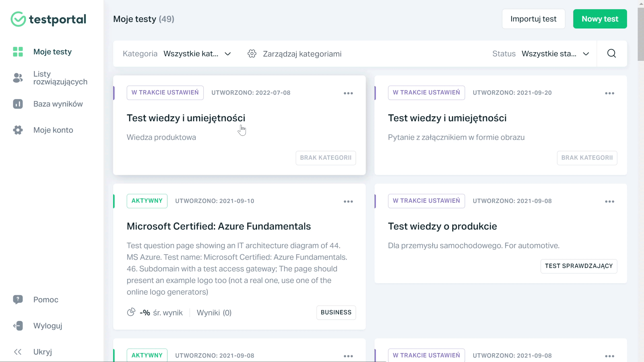Click the Pomoc question bubble icon

[18, 299]
